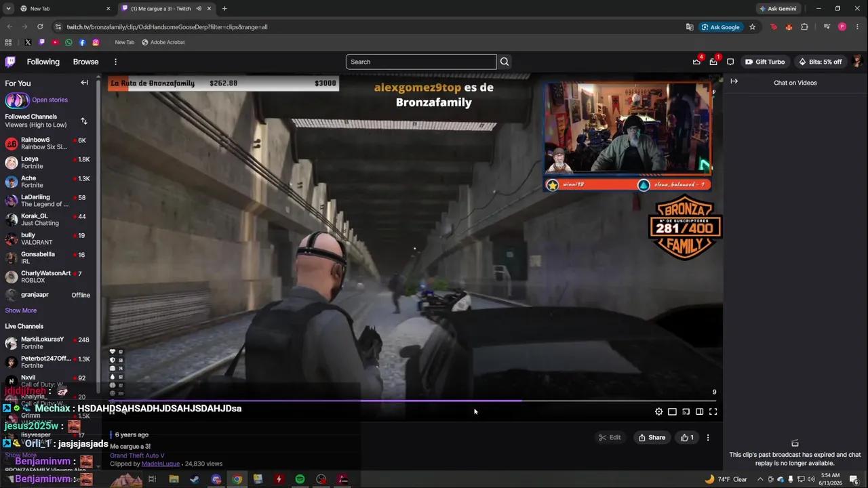Open the three-dot more menu beside Browse

point(115,62)
